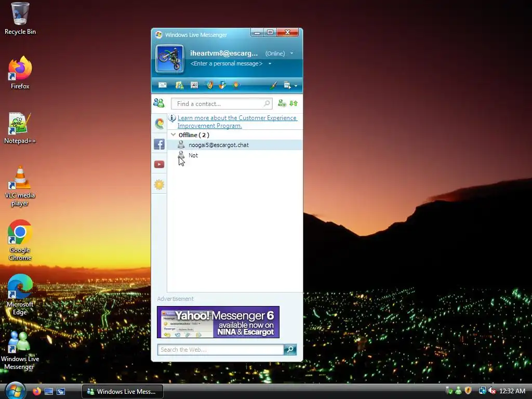The image size is (532, 399).
Task: Open the personal message dropdown arrow
Action: (270, 63)
